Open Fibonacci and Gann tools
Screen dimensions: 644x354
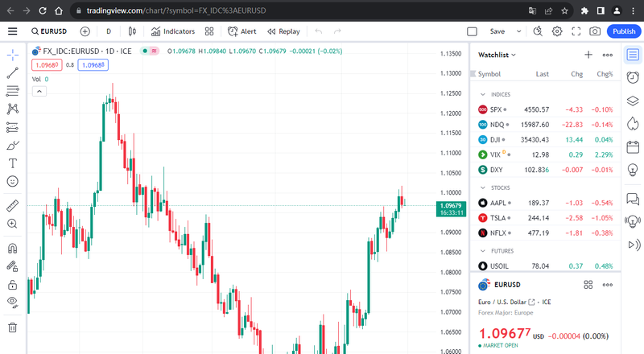point(13,91)
